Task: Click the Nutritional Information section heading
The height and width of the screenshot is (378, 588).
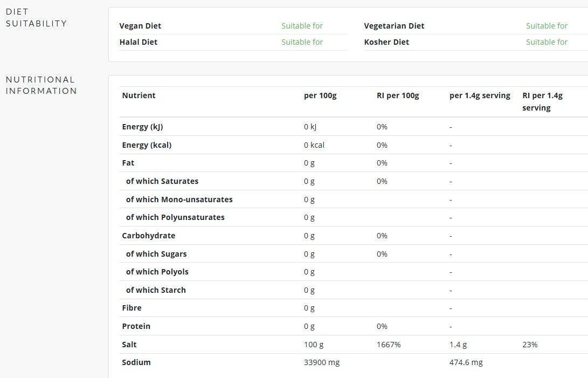Action: [x=41, y=85]
